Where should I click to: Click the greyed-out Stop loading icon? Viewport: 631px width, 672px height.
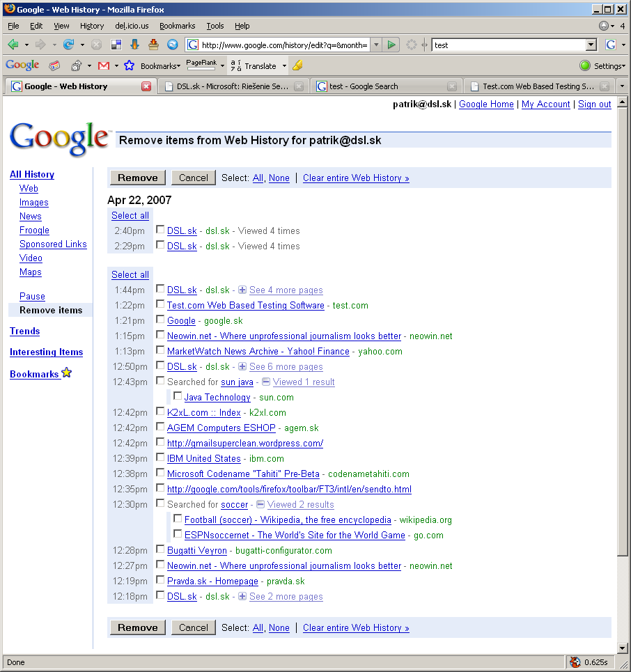[x=96, y=45]
